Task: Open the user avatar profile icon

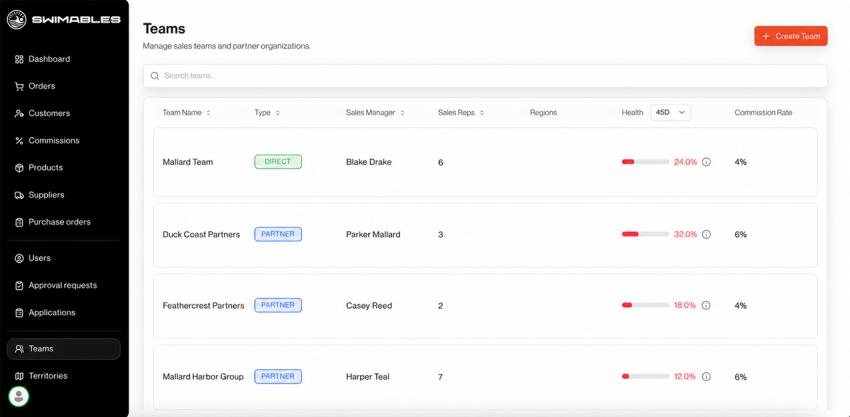Action: [x=19, y=396]
